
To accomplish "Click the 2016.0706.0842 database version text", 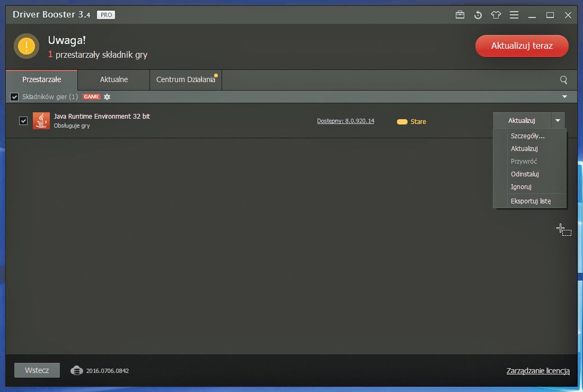I will click(108, 371).
